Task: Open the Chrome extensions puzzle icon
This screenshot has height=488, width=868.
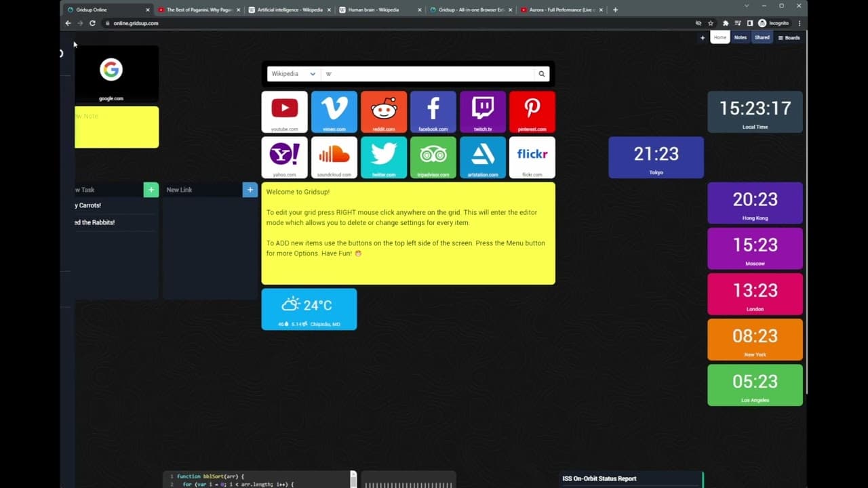Action: [726, 23]
